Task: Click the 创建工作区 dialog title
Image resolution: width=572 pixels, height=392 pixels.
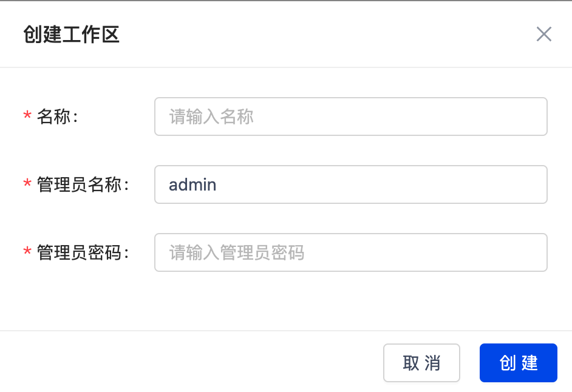Action: pyautogui.click(x=71, y=35)
